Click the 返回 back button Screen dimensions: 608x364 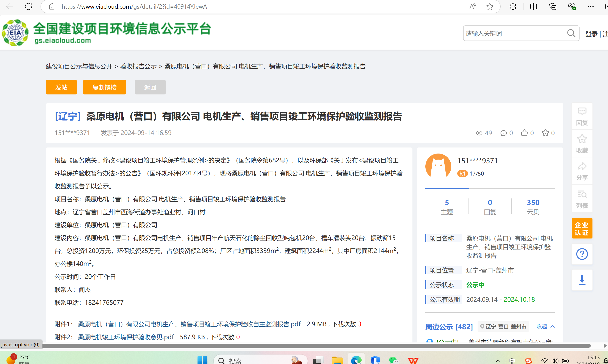click(150, 87)
